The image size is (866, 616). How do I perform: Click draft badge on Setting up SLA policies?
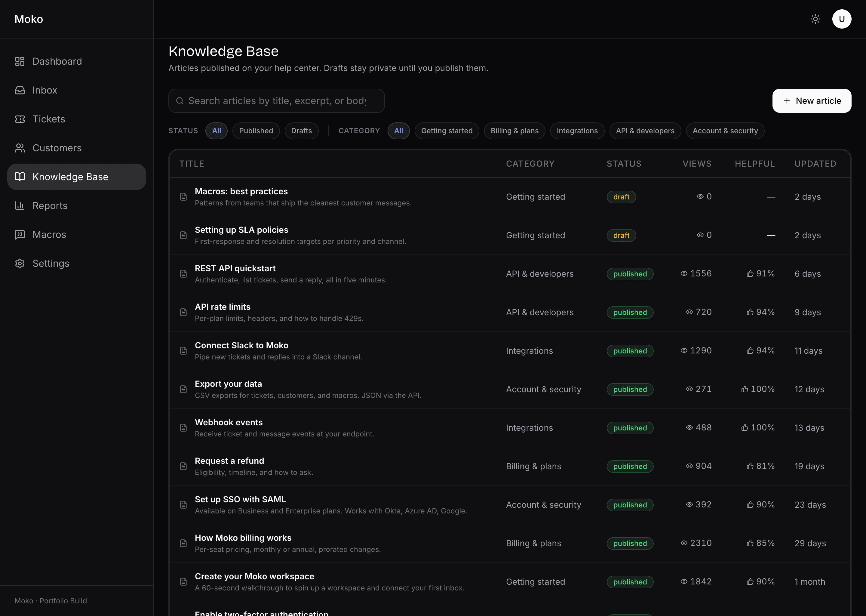[621, 235]
